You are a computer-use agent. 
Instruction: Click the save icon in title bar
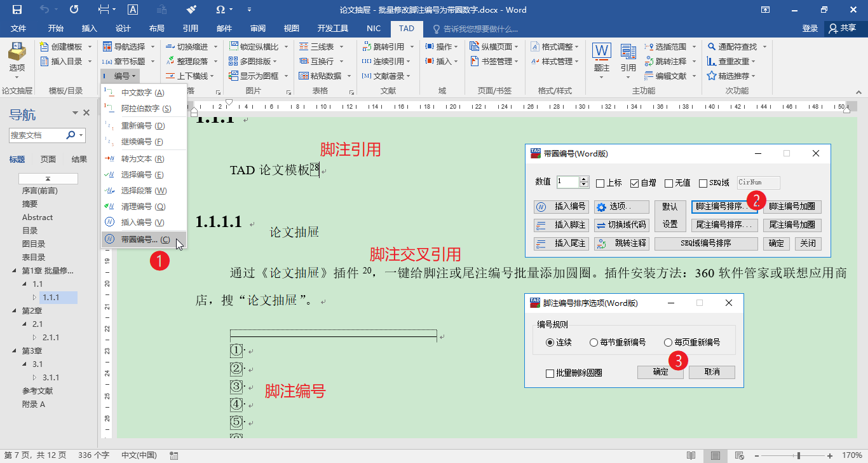(x=17, y=10)
